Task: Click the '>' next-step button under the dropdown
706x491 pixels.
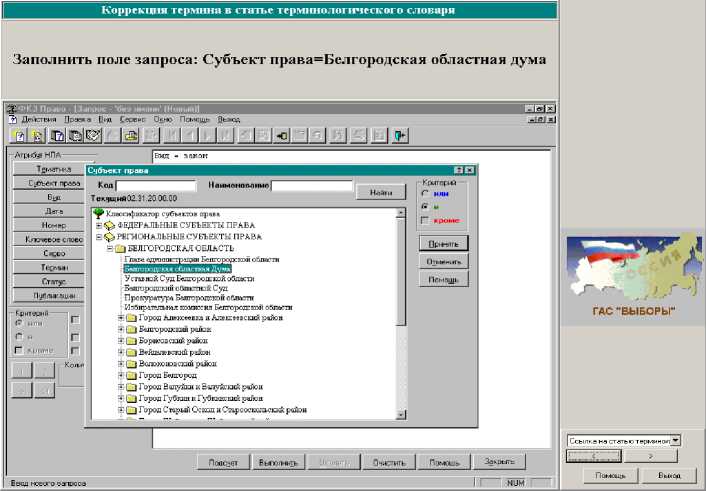Action: tap(650, 456)
